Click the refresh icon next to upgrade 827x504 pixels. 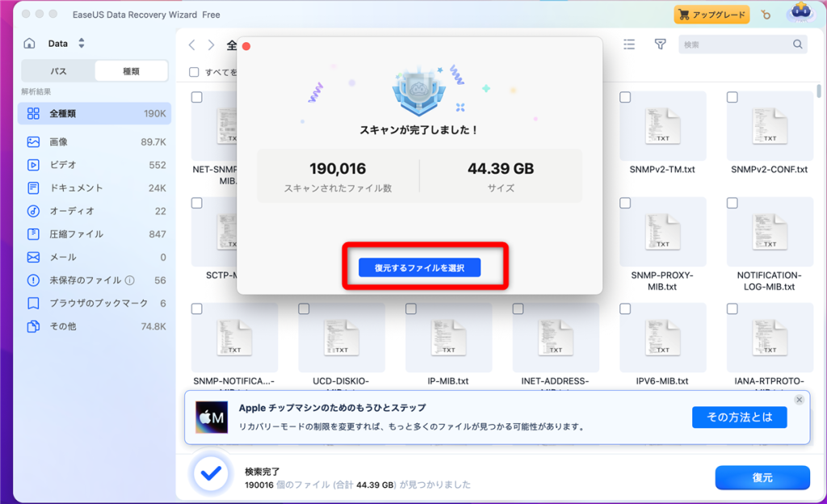(x=766, y=15)
